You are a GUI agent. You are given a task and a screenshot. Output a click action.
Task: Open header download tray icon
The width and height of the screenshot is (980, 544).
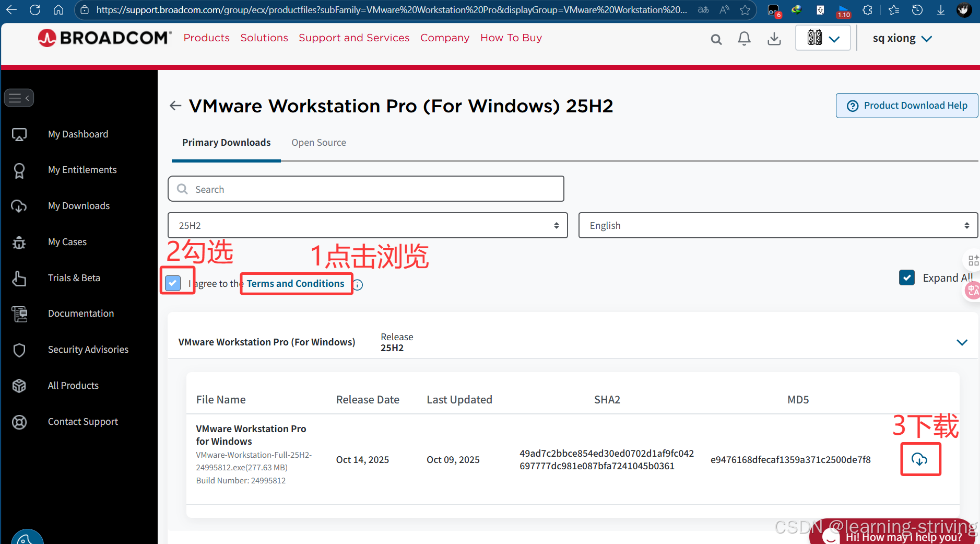click(774, 39)
